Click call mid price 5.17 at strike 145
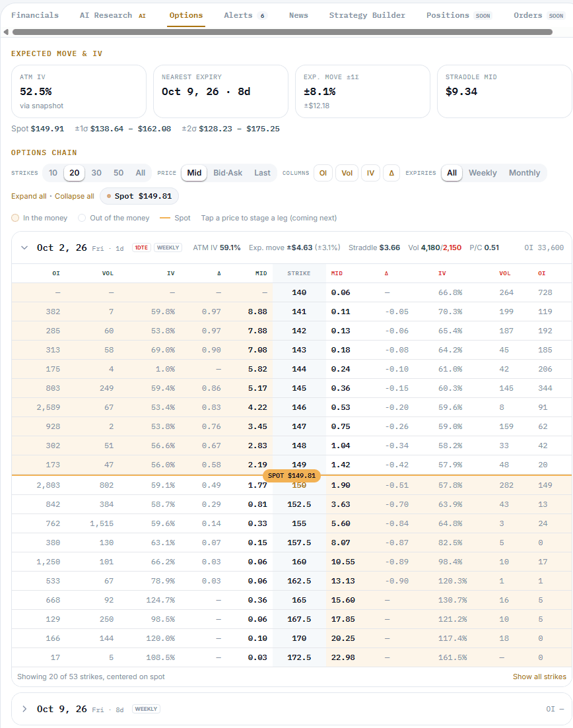Viewport: 573px width, 728px height. pyautogui.click(x=257, y=388)
